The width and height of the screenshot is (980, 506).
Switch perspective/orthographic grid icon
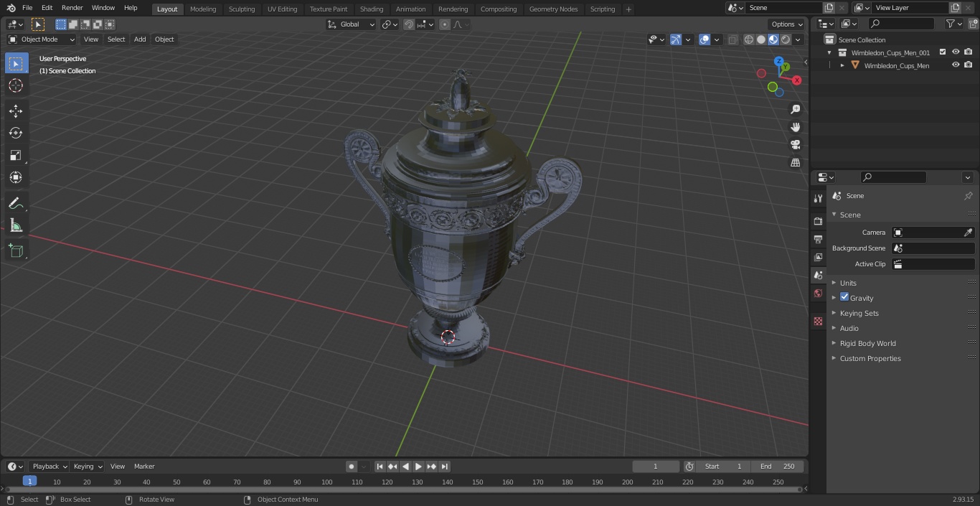(795, 162)
